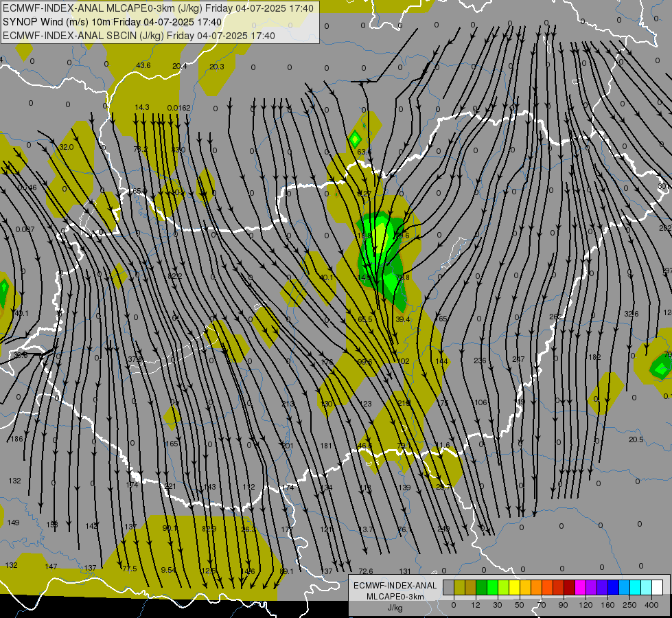Click the map value 182
Image resolution: width=672 pixels, height=618 pixels.
(x=594, y=357)
